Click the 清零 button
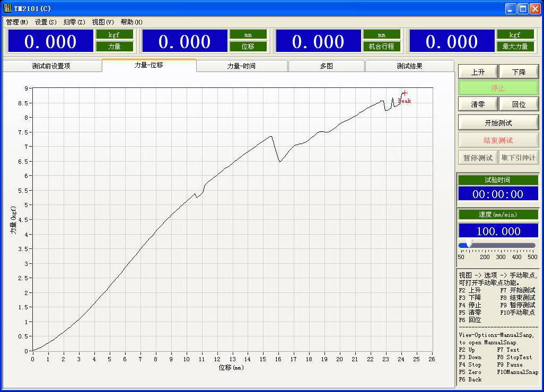 point(478,104)
